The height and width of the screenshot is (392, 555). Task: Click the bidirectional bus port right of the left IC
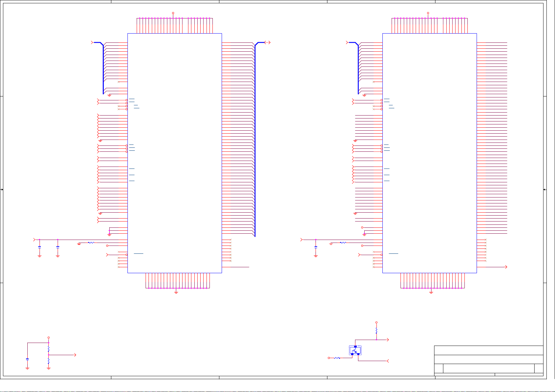(268, 42)
